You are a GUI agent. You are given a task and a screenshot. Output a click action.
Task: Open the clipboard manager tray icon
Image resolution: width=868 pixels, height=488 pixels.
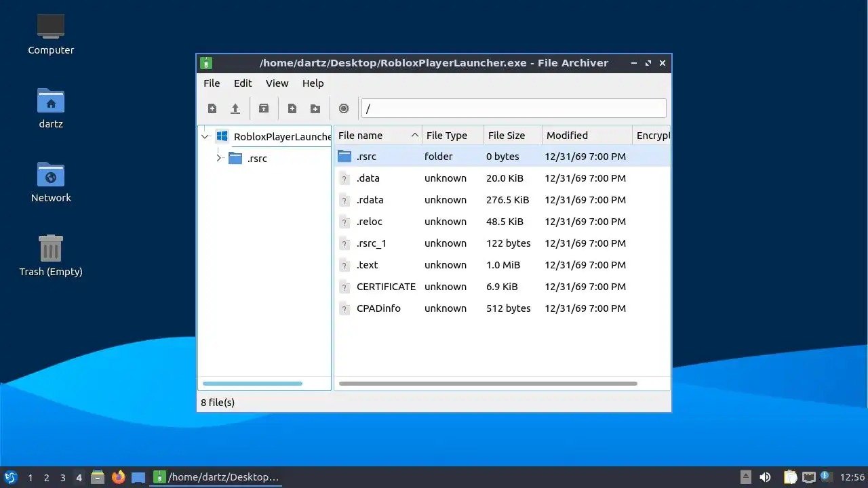(790, 477)
